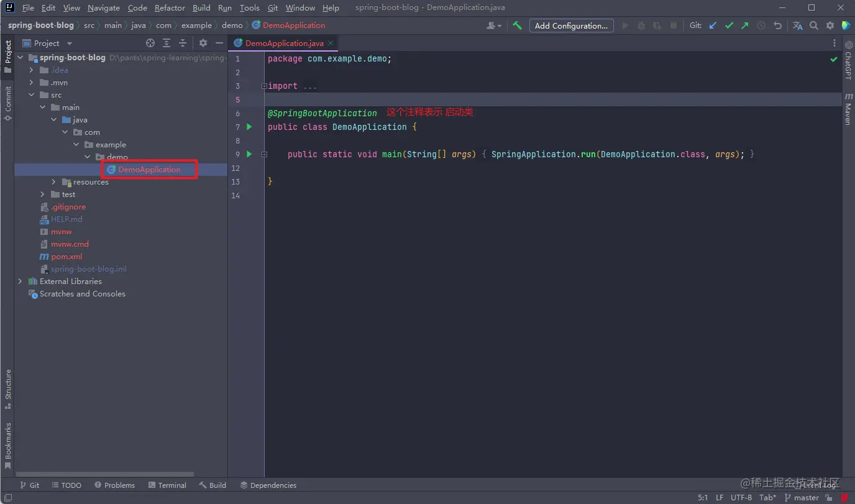Click Collapse All icon in Project panel

click(x=183, y=43)
